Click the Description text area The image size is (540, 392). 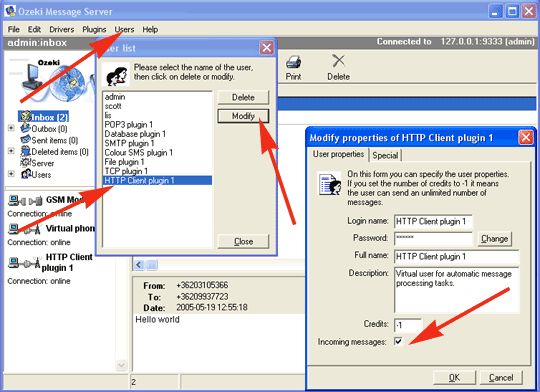point(457,290)
